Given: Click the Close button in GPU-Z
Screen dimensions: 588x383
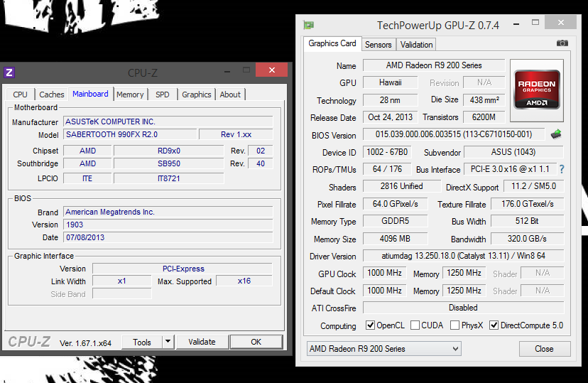Looking at the screenshot, I should 545,349.
